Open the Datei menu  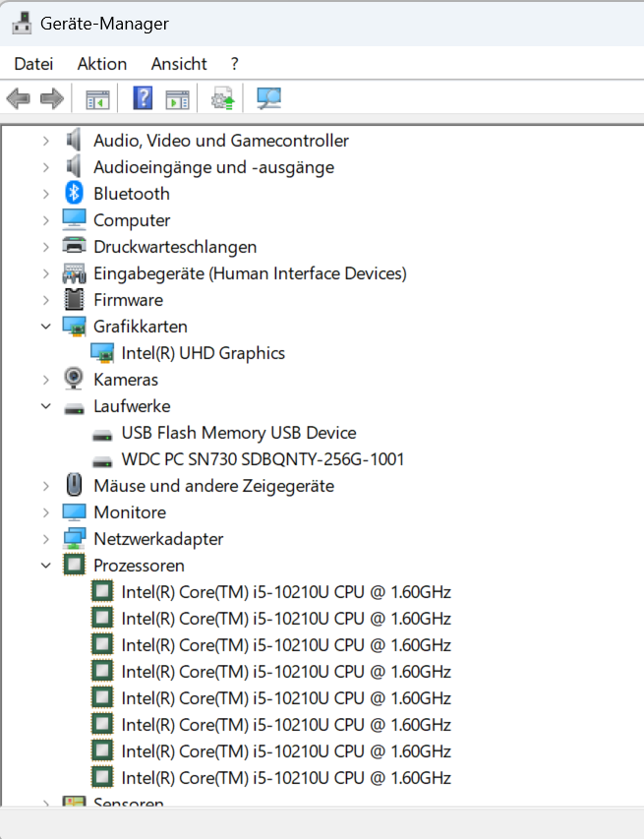33,64
